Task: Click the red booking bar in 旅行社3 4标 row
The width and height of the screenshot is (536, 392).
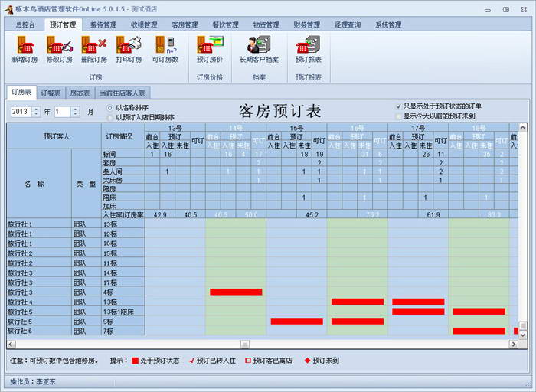Action: 236,292
